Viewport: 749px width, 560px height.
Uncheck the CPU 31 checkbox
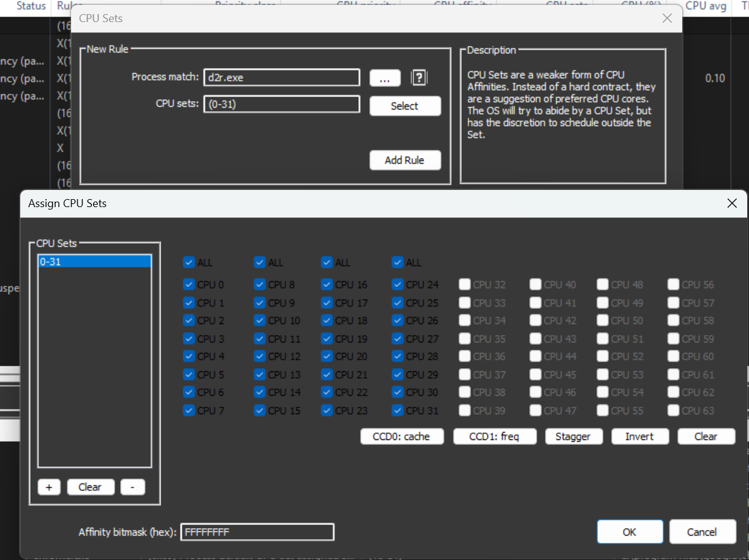coord(398,411)
